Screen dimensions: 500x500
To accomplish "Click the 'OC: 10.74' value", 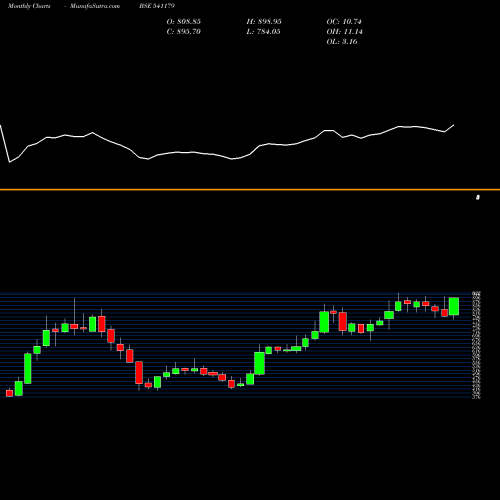I will [344, 22].
